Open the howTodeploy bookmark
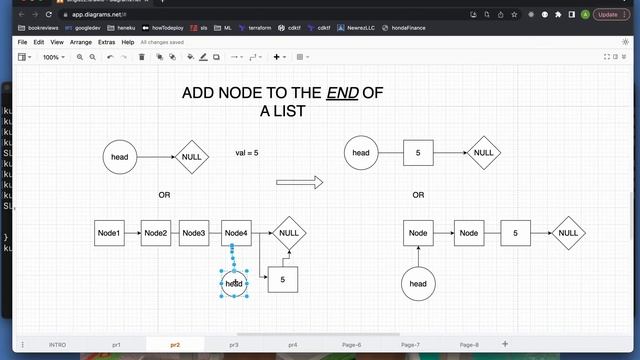The image size is (640, 360). pyautogui.click(x=163, y=28)
